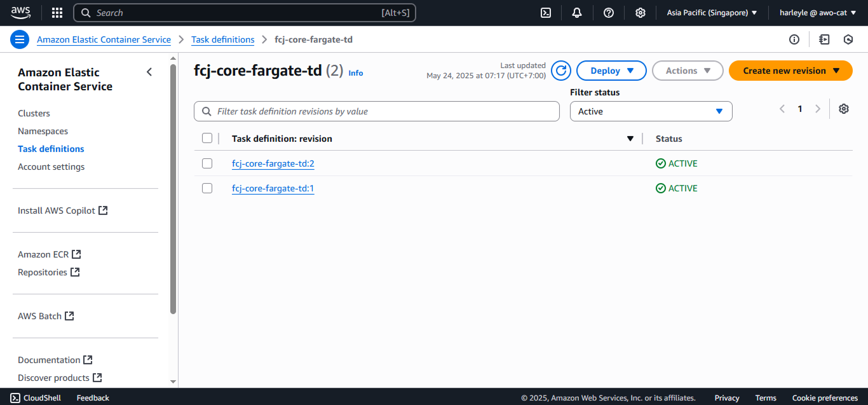This screenshot has width=868, height=405.
Task: Toggle the hamburger navigation menu
Action: coord(20,39)
